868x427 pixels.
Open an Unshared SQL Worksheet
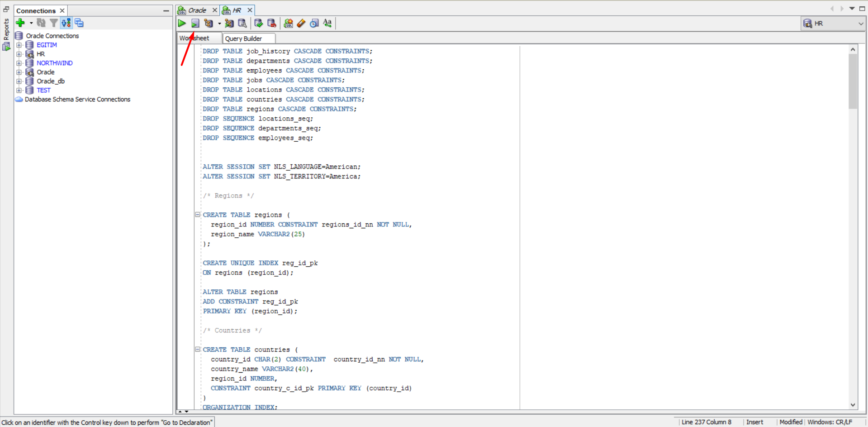[x=288, y=23]
